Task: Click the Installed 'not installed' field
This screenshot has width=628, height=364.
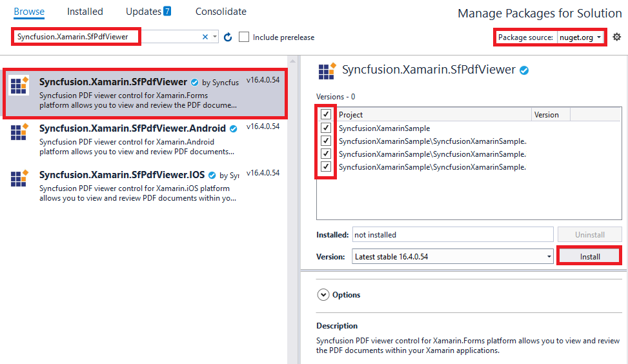Action: click(x=452, y=235)
